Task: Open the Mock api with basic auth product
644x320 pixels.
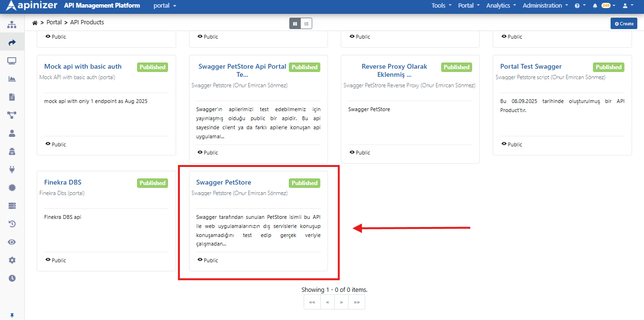Action: point(83,66)
